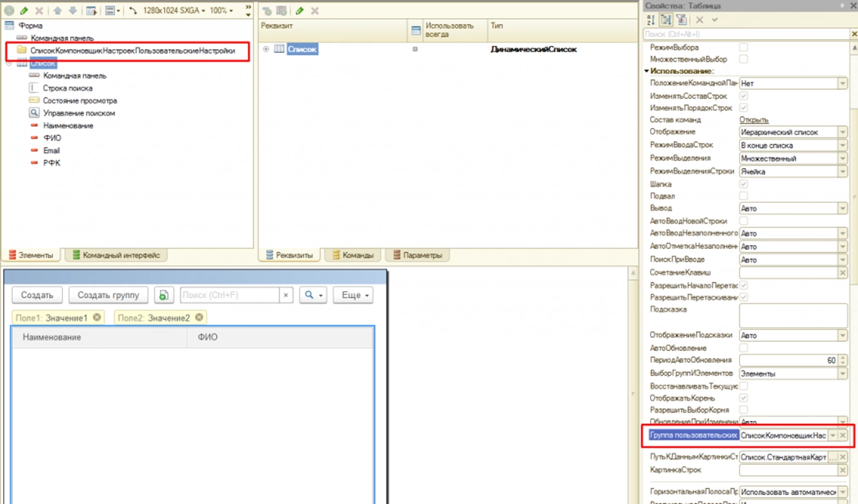Open the 100% zoom dropdown
Viewport: 858px width, 504px height.
221,11
